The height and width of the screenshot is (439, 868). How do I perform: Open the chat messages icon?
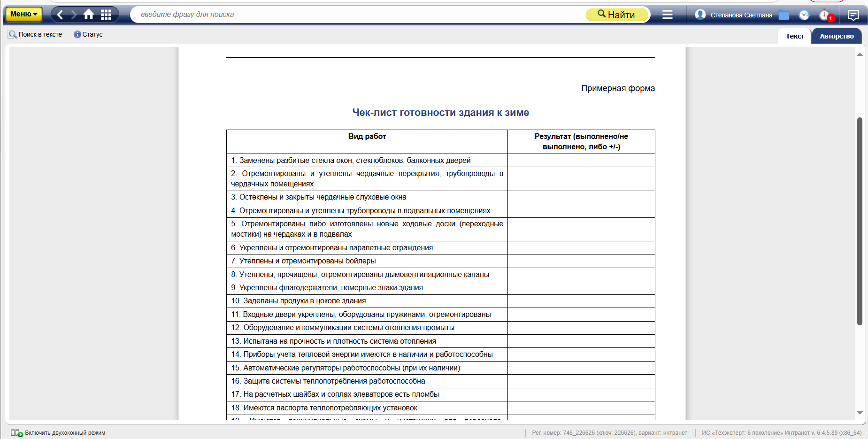(853, 15)
